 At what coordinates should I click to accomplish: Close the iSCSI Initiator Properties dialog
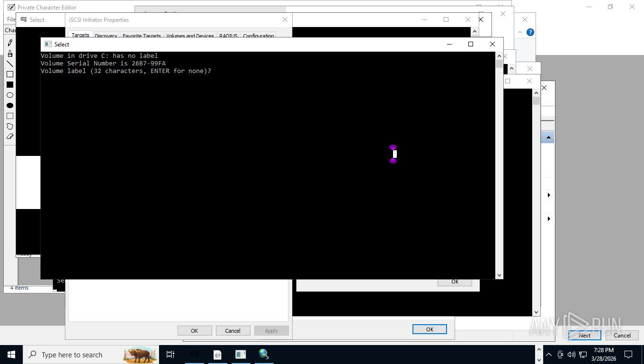[285, 19]
